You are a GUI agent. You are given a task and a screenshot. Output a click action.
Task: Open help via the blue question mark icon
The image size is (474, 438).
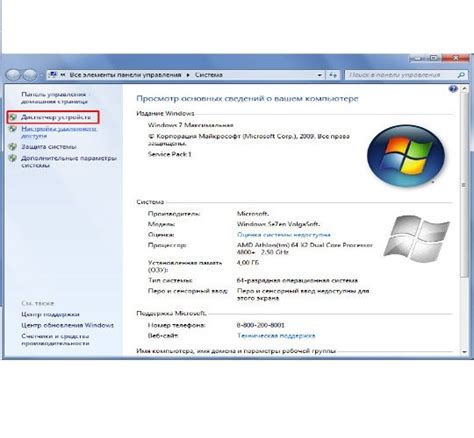coord(453,89)
